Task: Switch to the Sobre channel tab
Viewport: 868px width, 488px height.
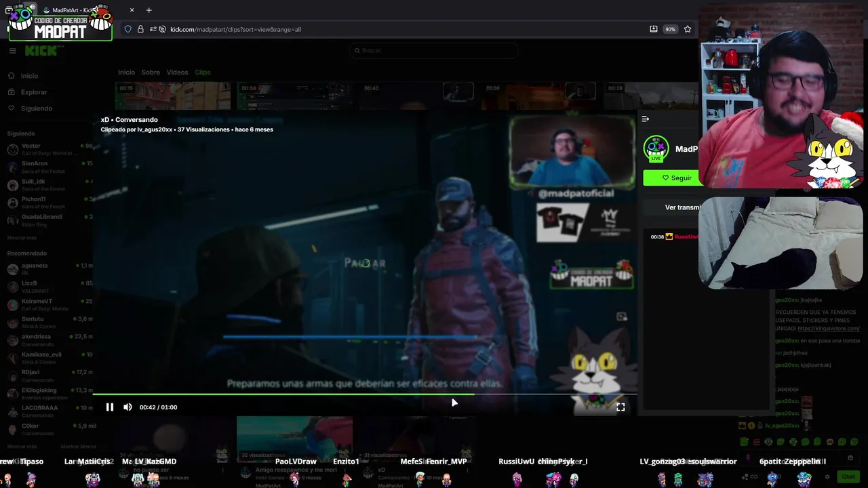Action: [x=151, y=73]
